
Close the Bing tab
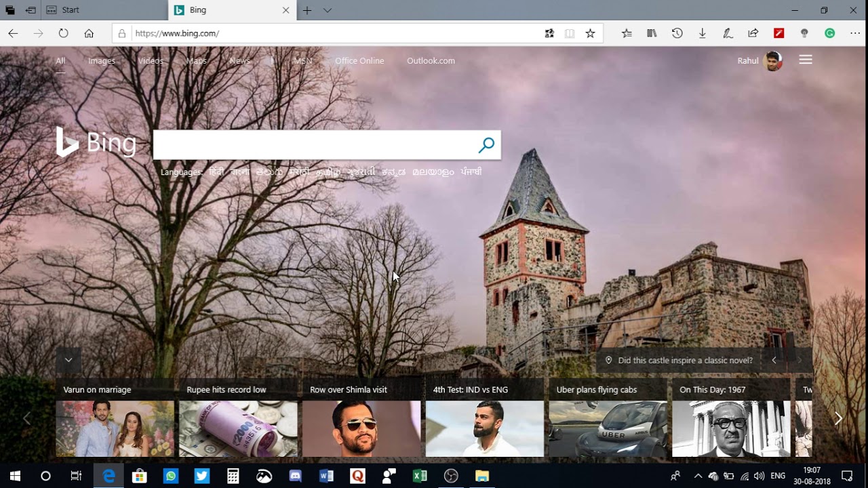point(285,10)
